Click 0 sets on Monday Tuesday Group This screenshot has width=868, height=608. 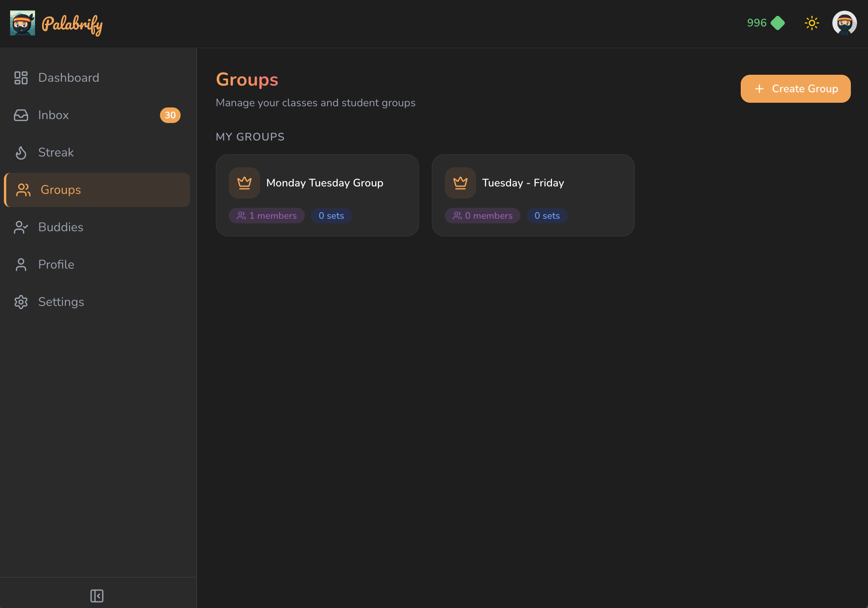tap(331, 216)
